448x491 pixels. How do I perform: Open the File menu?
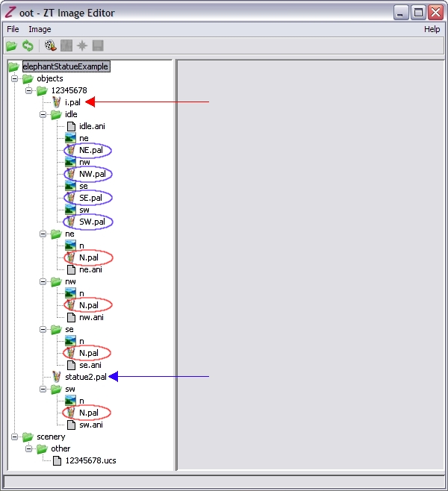click(13, 29)
